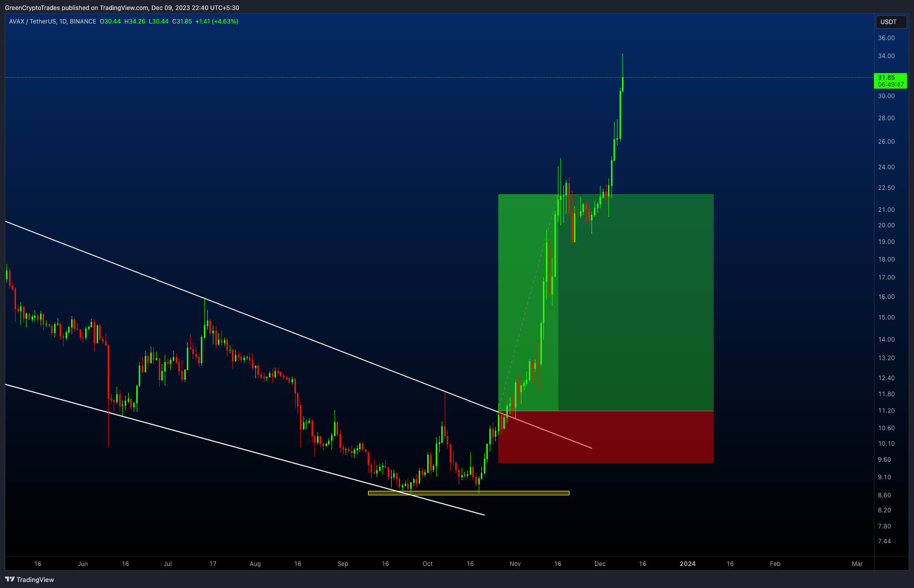Click the change value +1.41 (+4.63%)
The image size is (914, 588).
pyautogui.click(x=217, y=22)
